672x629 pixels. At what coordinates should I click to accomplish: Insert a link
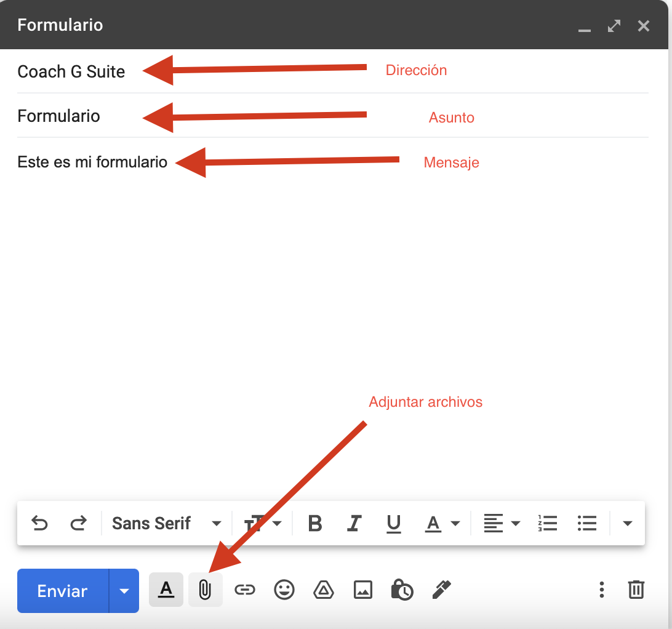(245, 590)
